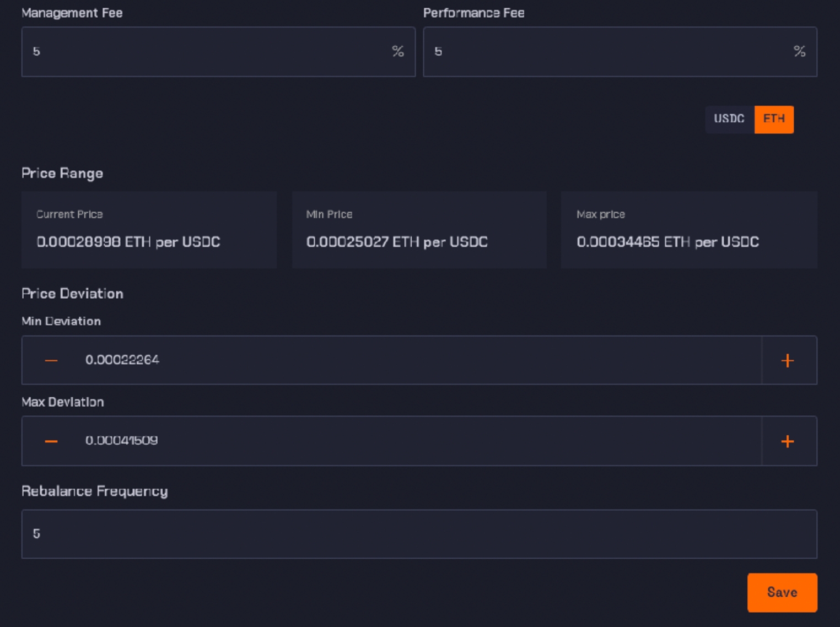Click the percent symbol in Performance Fee

[x=799, y=52]
